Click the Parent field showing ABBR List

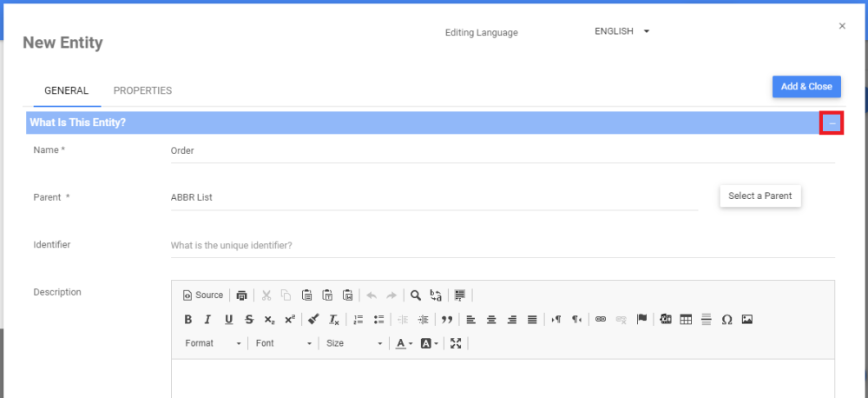click(x=434, y=197)
